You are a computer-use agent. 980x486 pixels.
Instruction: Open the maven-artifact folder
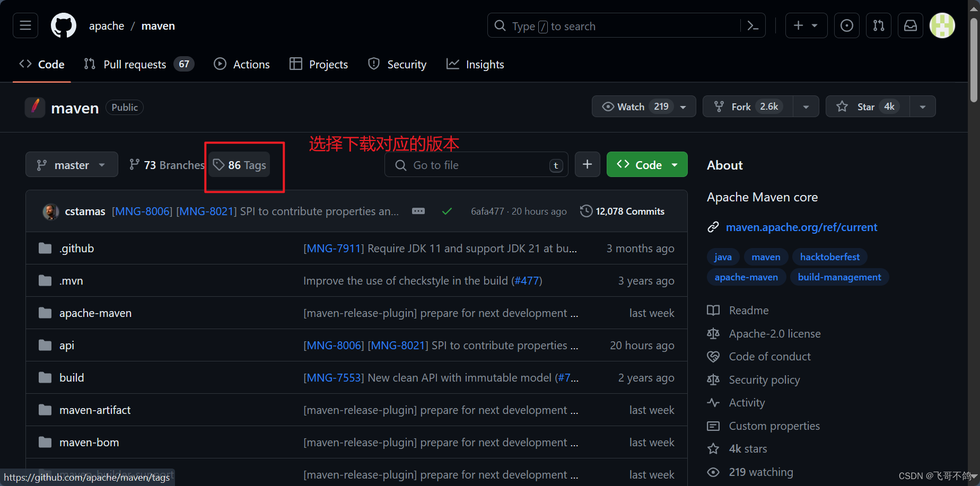pyautogui.click(x=95, y=410)
